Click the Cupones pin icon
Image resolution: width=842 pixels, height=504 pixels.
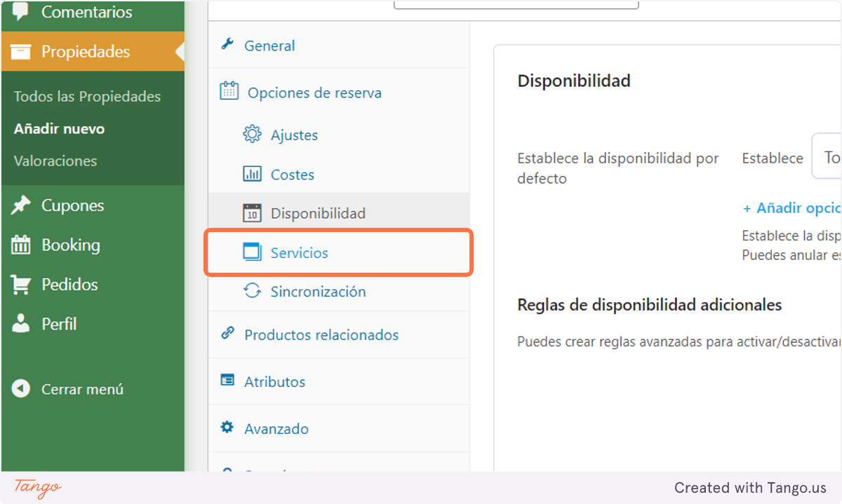pyautogui.click(x=21, y=205)
